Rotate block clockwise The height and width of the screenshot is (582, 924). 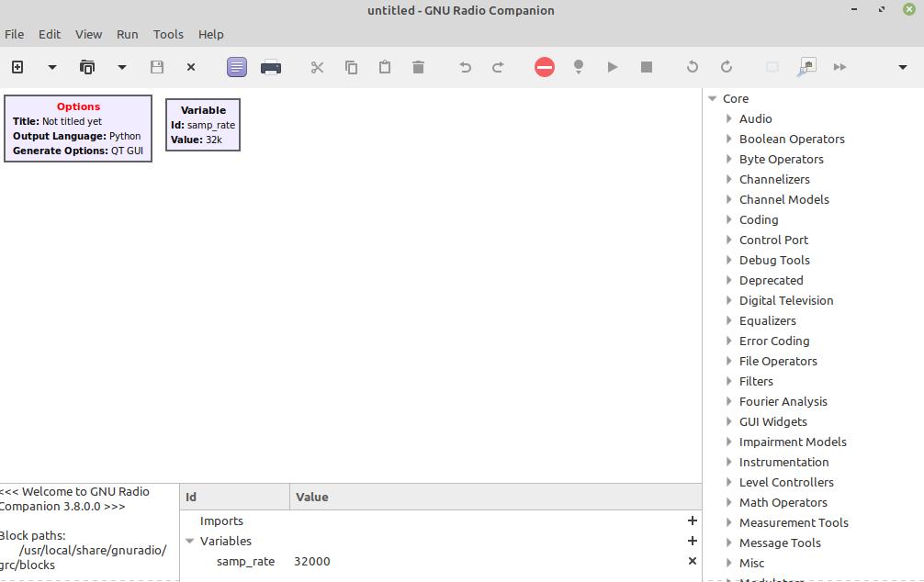point(727,67)
